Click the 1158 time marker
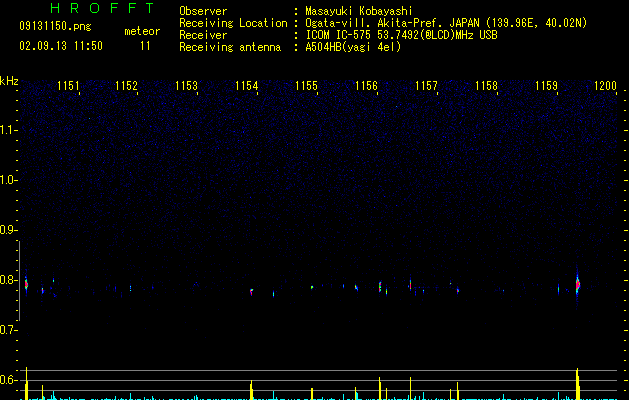 [x=486, y=86]
